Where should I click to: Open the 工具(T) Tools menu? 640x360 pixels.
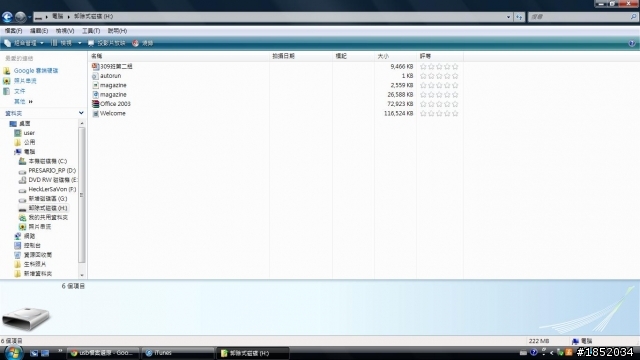coord(91,31)
